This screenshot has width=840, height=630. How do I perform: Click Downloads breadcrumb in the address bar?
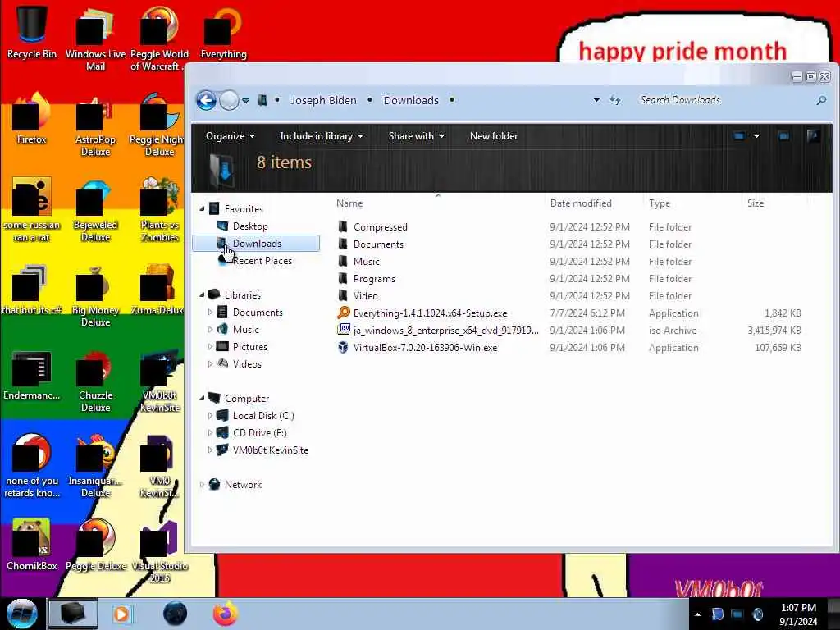(411, 100)
